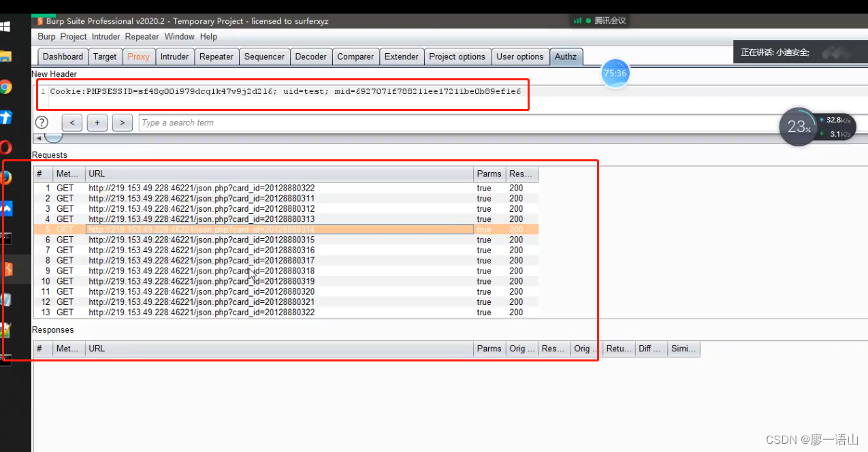
Task: Click the Requests 'Met...' column header
Action: coord(69,174)
